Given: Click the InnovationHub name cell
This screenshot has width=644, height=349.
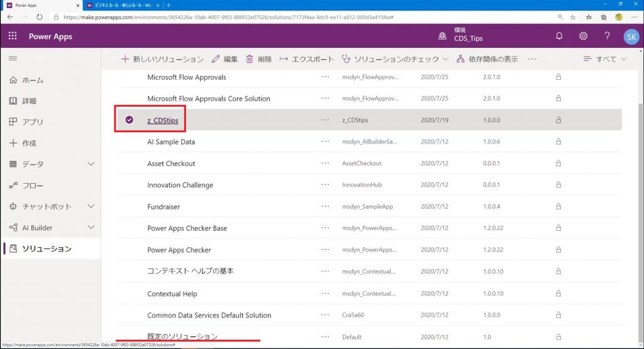Looking at the screenshot, I should (x=362, y=185).
